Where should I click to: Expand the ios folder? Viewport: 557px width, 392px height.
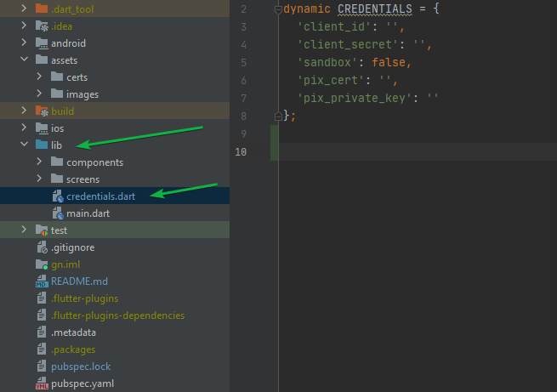(x=24, y=128)
